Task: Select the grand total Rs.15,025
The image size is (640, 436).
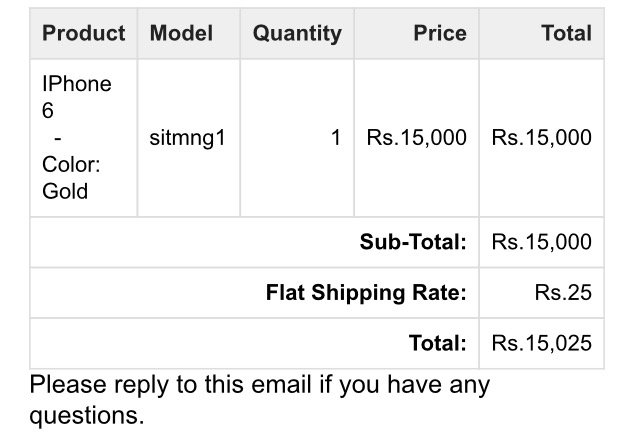Action: click(x=542, y=344)
